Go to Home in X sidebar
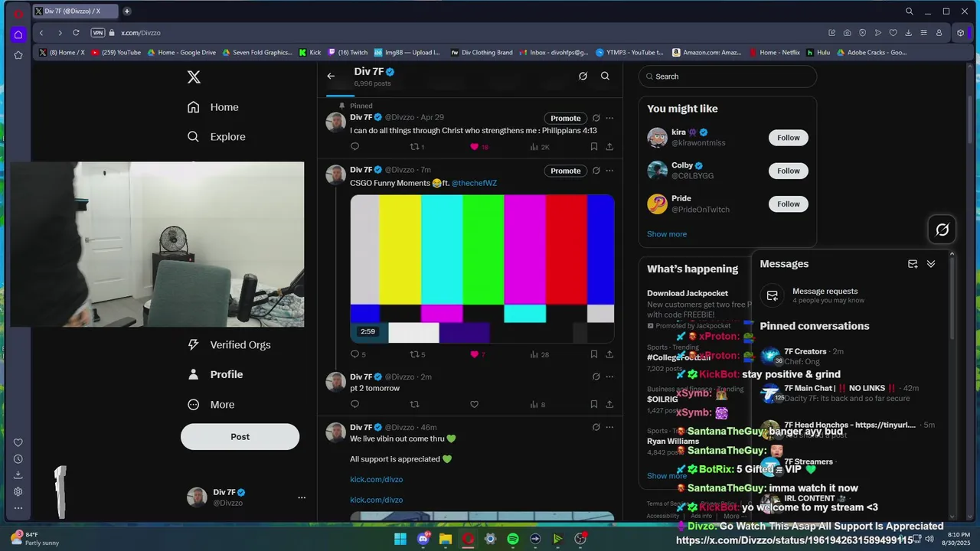The width and height of the screenshot is (980, 551). point(213,107)
